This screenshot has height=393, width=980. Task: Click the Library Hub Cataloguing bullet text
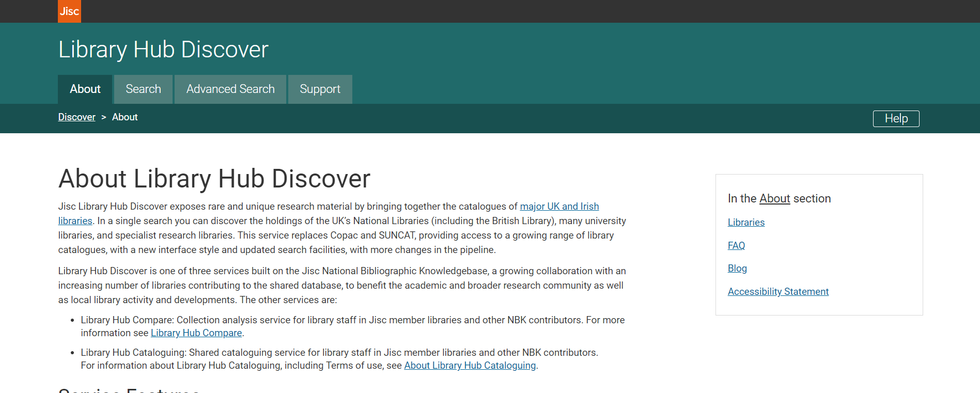click(339, 353)
